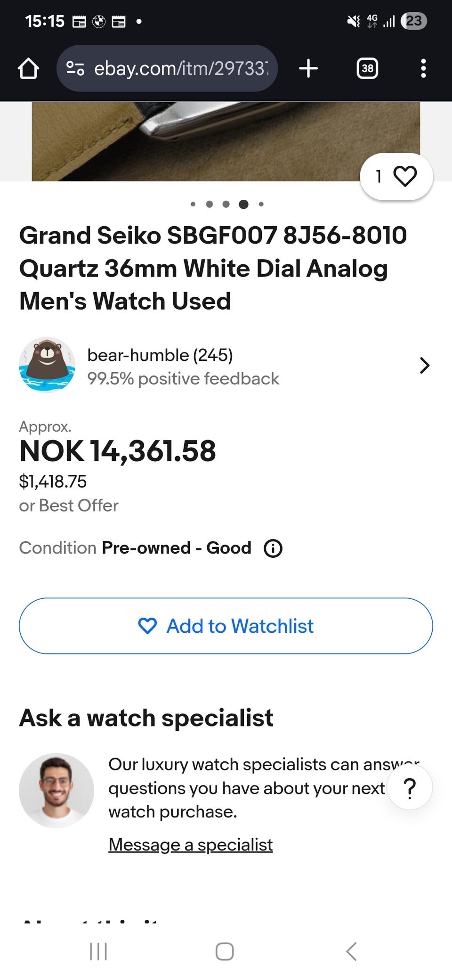Screen dimensions: 452x980
Task: Tap the bear-humble seller avatar
Action: click(47, 365)
